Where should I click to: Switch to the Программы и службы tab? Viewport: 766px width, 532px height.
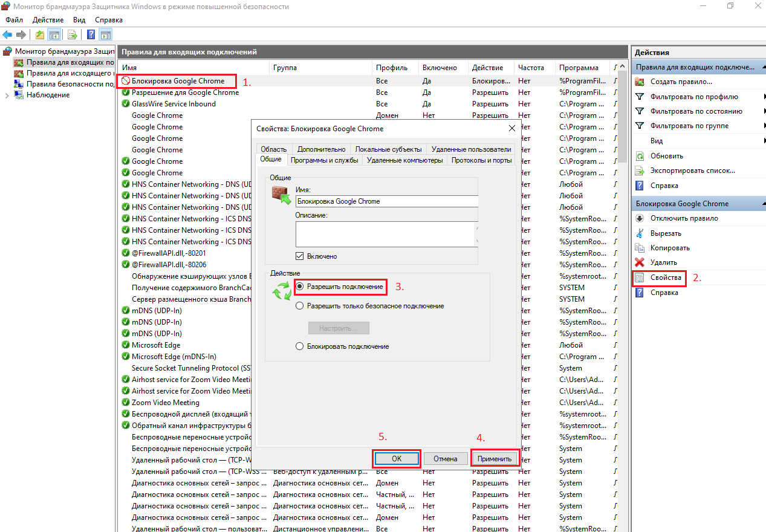point(325,160)
